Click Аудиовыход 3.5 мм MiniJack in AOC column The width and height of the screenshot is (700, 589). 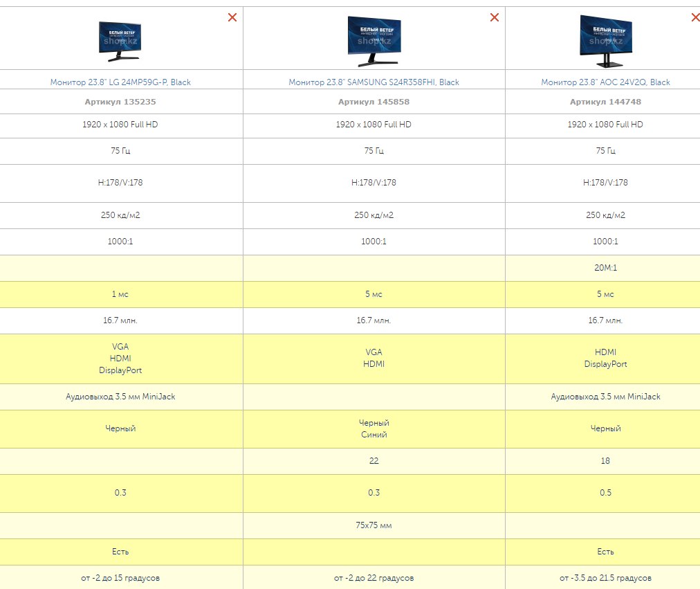[x=605, y=397]
